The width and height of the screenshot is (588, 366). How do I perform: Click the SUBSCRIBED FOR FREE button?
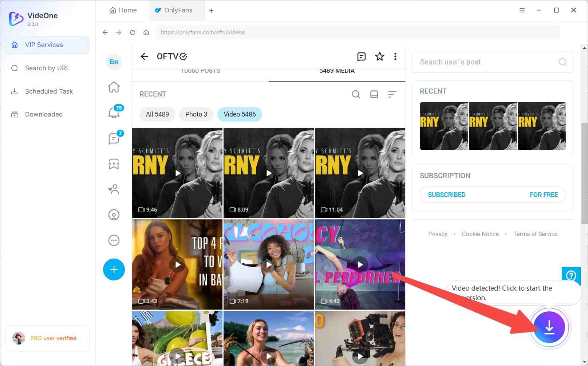point(493,195)
